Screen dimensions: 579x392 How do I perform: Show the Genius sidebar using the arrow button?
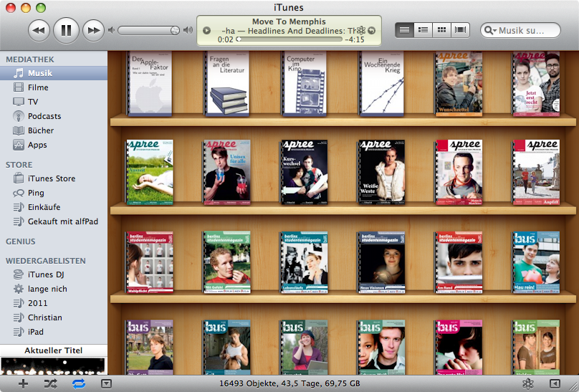(x=555, y=384)
